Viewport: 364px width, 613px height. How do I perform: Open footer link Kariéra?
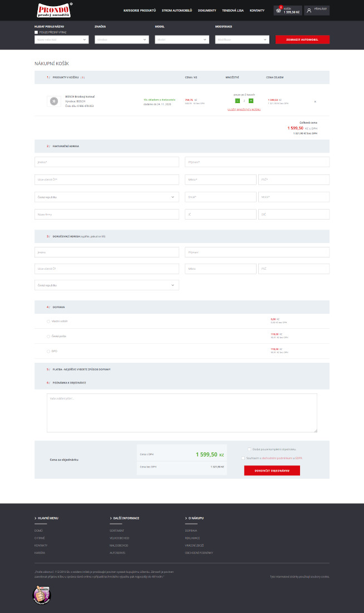40,553
